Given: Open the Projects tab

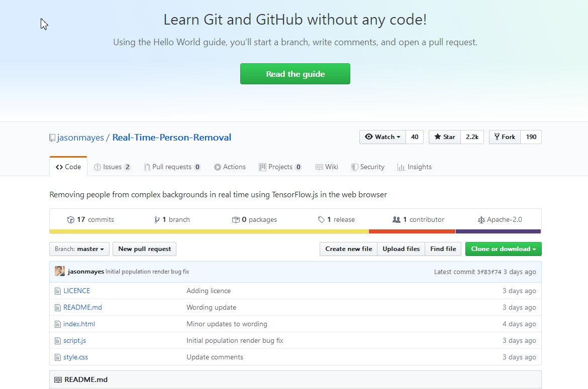Looking at the screenshot, I should click(x=280, y=167).
